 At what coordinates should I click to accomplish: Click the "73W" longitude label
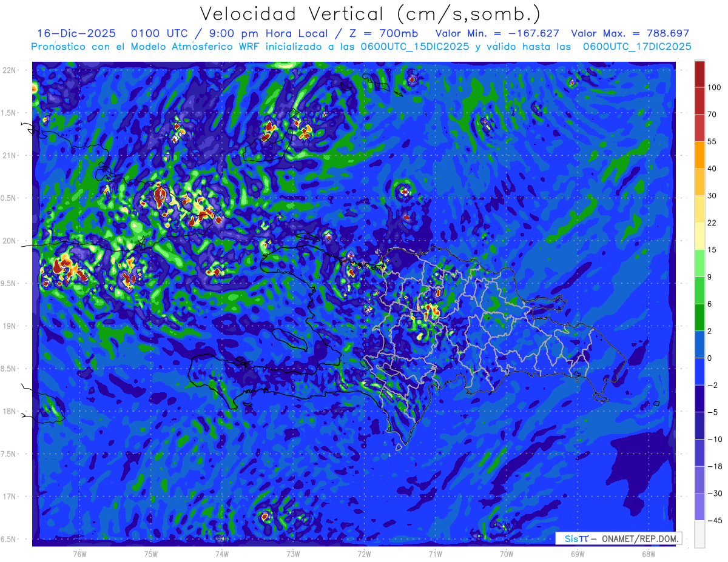(x=293, y=554)
